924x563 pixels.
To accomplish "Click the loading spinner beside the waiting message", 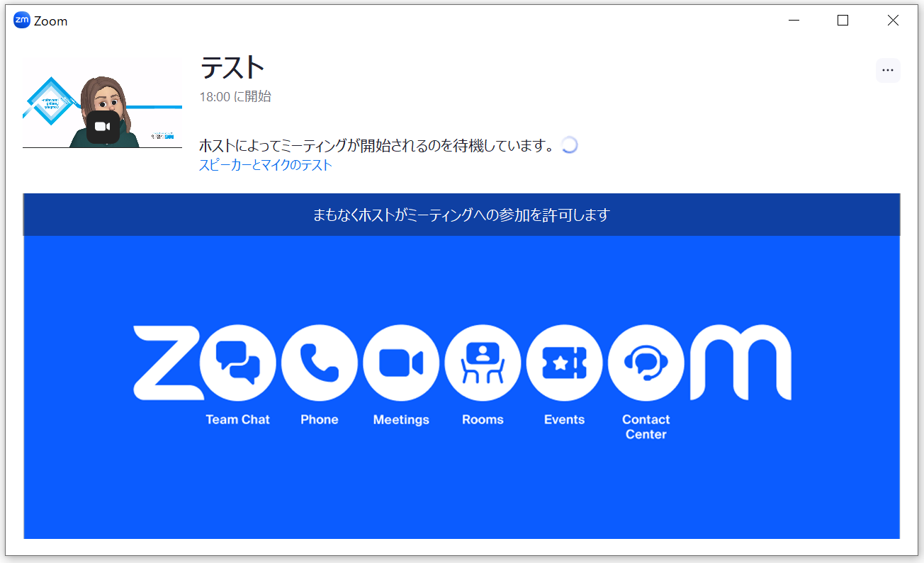I will pyautogui.click(x=569, y=145).
